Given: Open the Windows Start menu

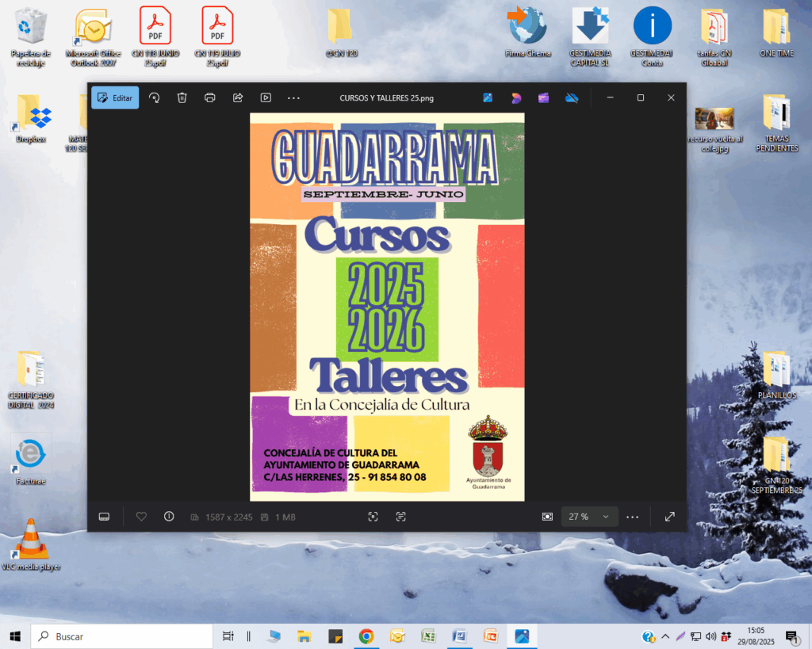Looking at the screenshot, I should [x=15, y=636].
